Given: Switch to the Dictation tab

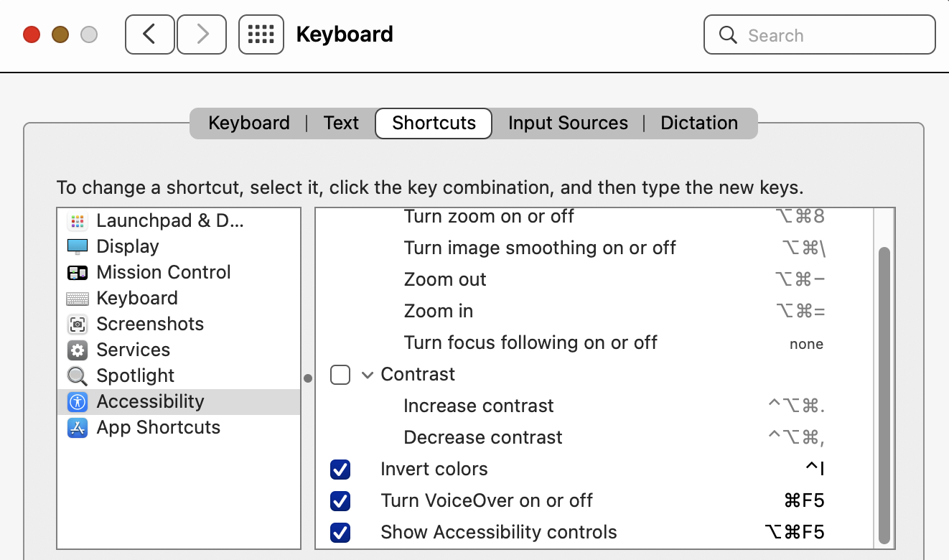Looking at the screenshot, I should [x=699, y=123].
